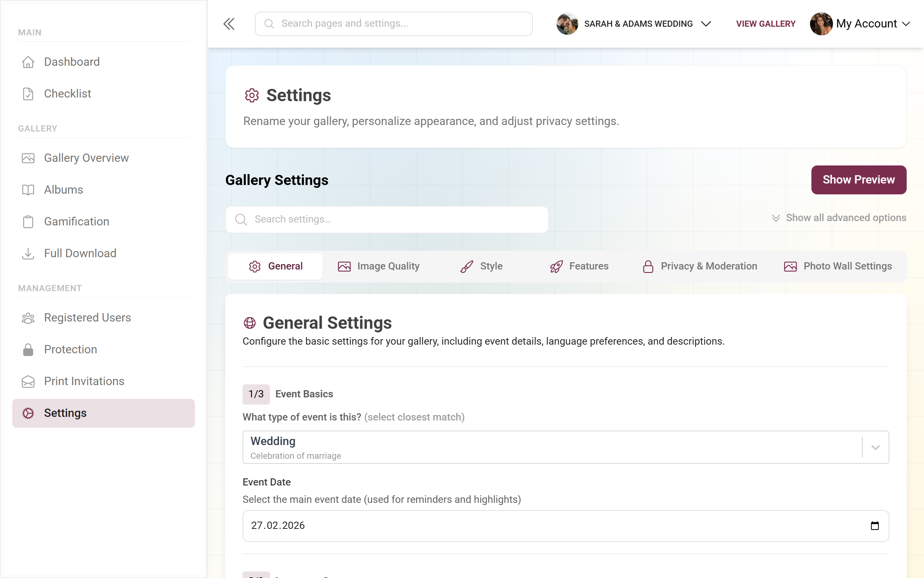This screenshot has width=924, height=578.
Task: Click the Checklist document icon
Action: point(28,94)
